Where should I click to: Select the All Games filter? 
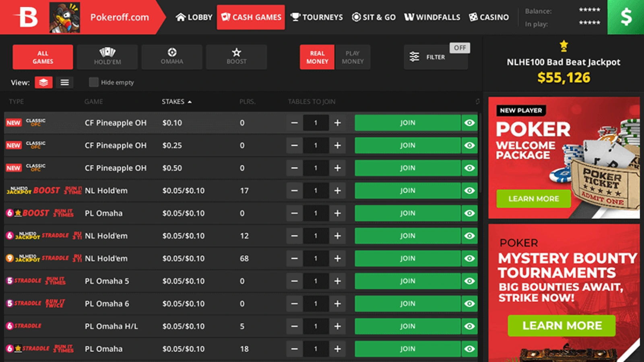point(43,57)
